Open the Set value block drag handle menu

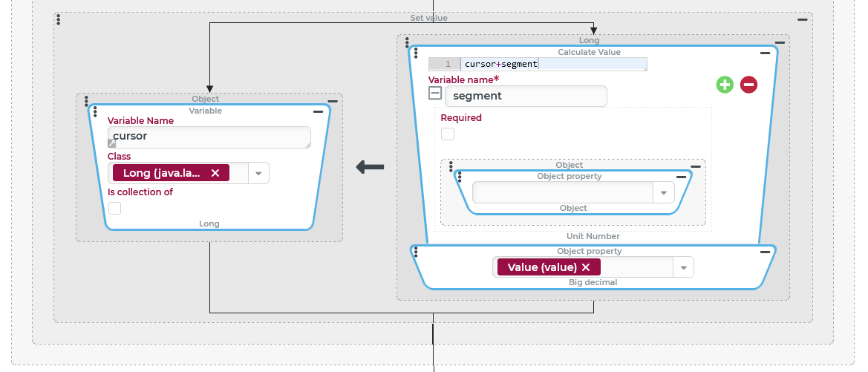click(x=59, y=20)
